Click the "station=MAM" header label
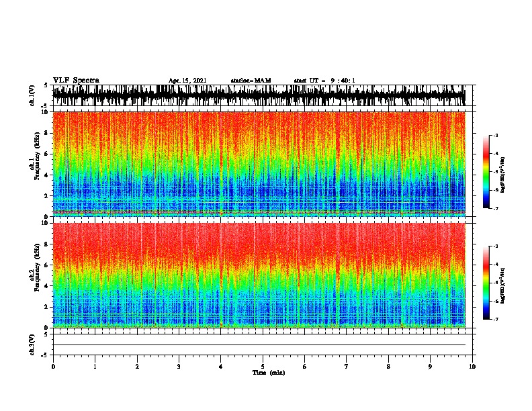The width and height of the screenshot is (532, 411). tap(251, 81)
